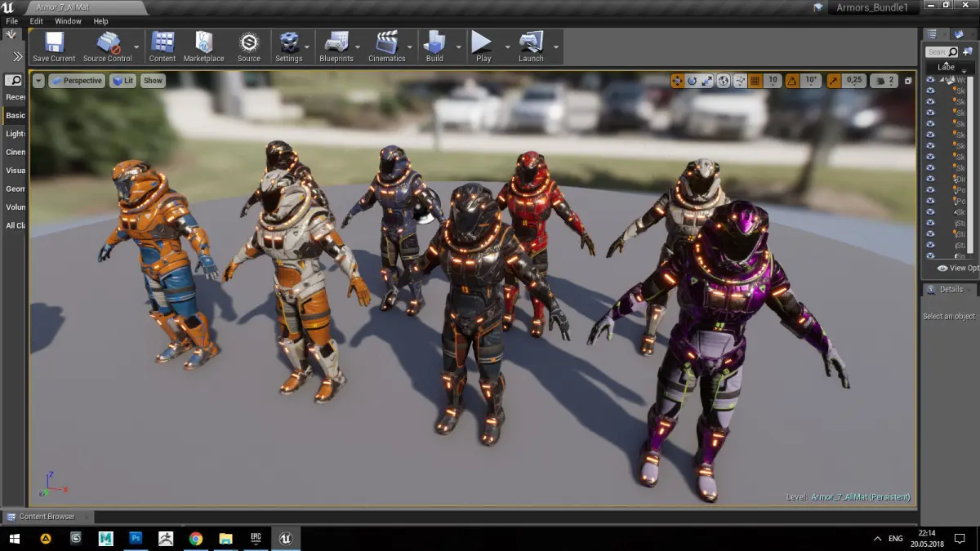Open the Help menu
The height and width of the screenshot is (551, 980).
click(100, 21)
